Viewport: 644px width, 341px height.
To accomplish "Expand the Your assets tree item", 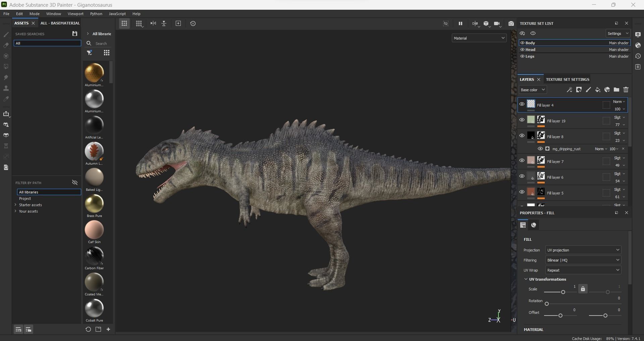I will pos(15,211).
